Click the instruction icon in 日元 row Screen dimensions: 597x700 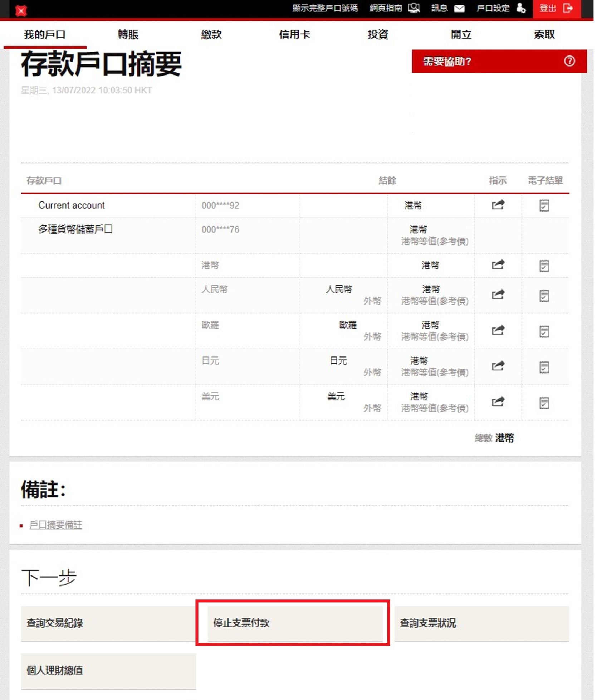tap(498, 366)
